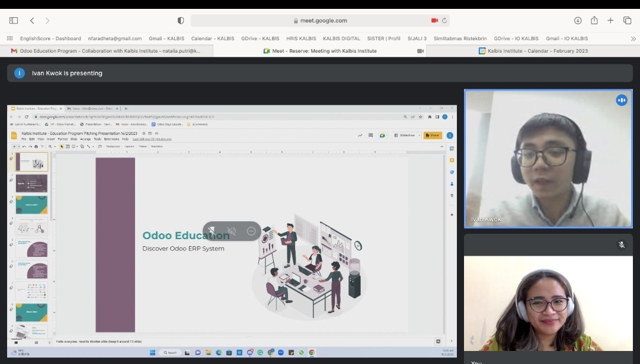The image size is (640, 364).
Task: Open Safari's downloads icon
Action: [x=578, y=20]
